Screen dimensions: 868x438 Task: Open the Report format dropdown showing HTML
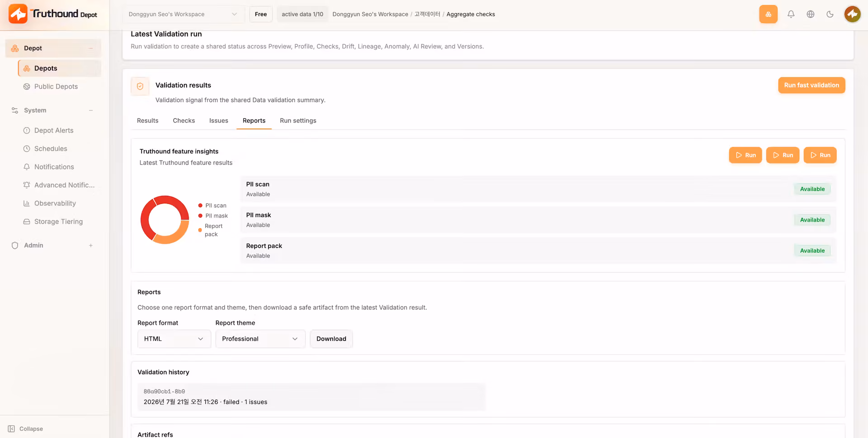click(174, 339)
